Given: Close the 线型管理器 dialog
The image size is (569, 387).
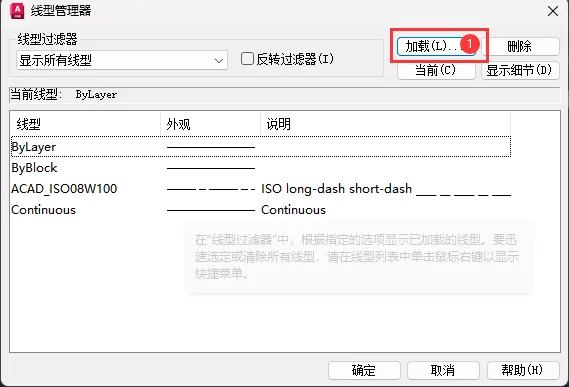Looking at the screenshot, I should click(x=553, y=11).
